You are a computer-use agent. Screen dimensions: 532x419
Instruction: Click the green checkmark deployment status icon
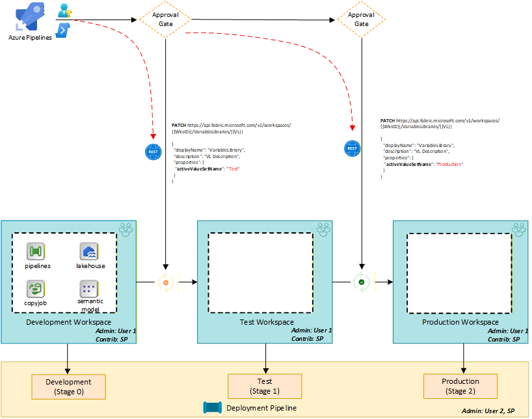coord(361,282)
